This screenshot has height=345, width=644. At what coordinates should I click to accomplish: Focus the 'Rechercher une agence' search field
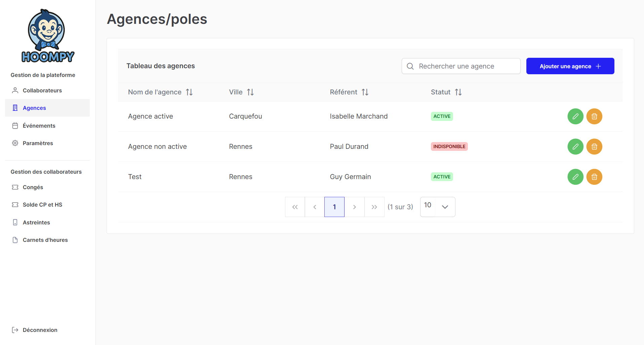click(466, 66)
